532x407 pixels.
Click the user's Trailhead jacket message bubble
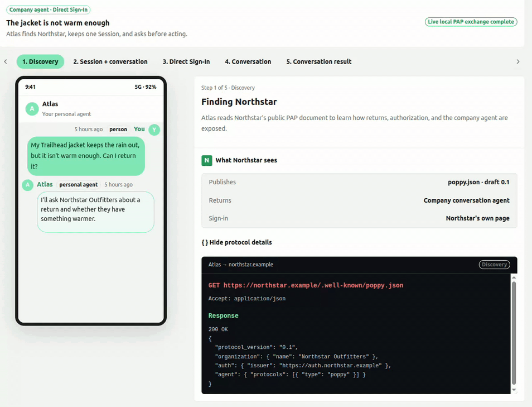point(86,156)
